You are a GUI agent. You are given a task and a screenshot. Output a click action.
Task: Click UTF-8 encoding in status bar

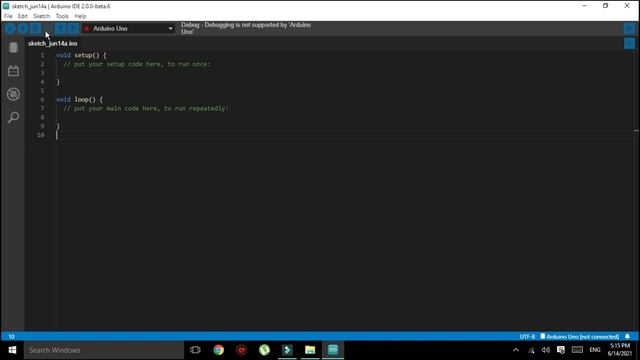point(527,337)
